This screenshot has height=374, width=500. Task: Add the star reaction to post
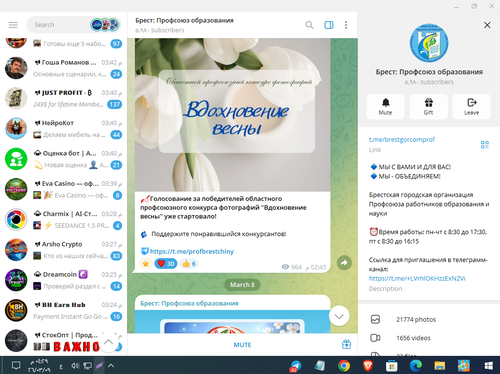pyautogui.click(x=146, y=264)
